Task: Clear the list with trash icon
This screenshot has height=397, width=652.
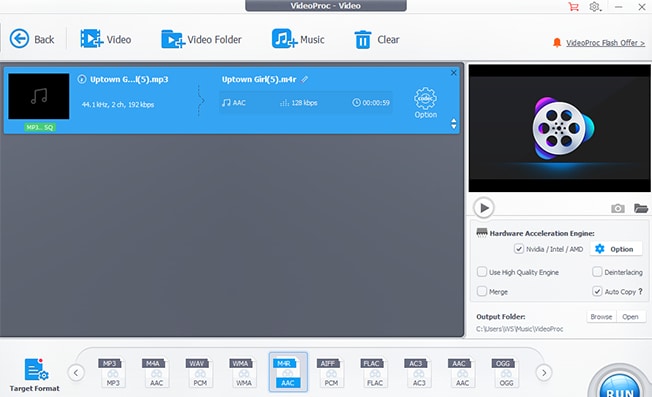Action: (x=363, y=39)
